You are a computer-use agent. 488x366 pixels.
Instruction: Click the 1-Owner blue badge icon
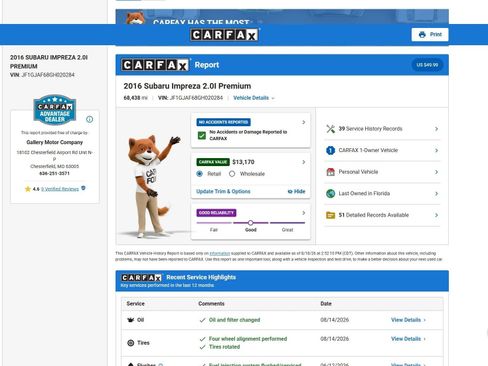(x=330, y=150)
